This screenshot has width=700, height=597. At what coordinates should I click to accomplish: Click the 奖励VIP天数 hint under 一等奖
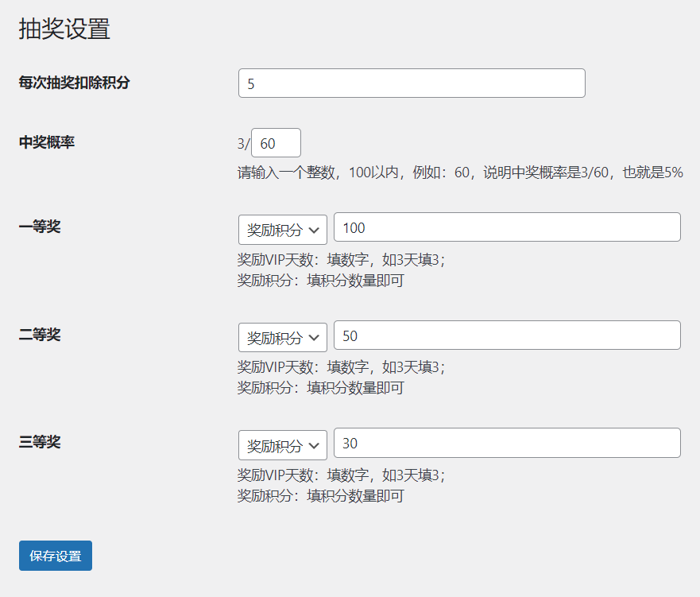(342, 260)
